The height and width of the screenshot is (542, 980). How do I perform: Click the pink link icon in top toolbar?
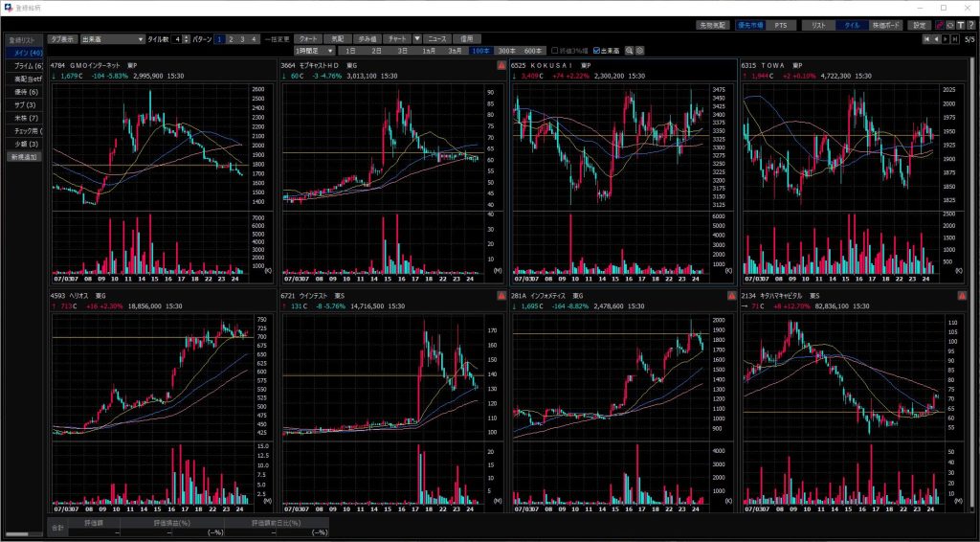tap(940, 25)
